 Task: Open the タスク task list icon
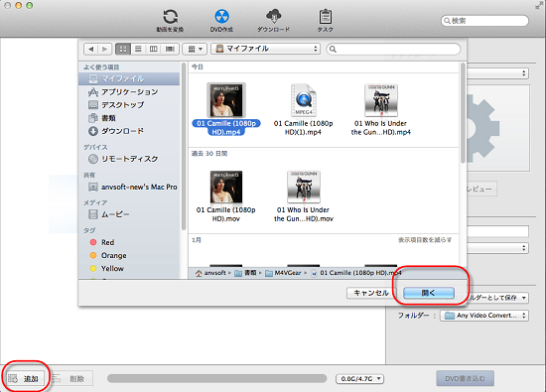[x=325, y=21]
